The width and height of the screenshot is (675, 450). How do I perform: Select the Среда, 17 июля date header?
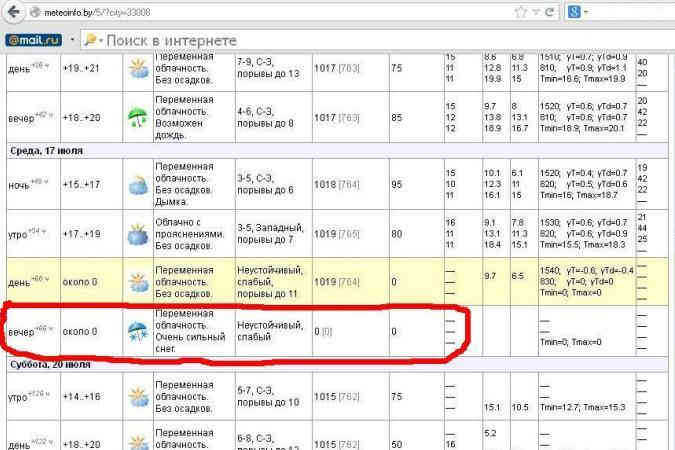46,151
